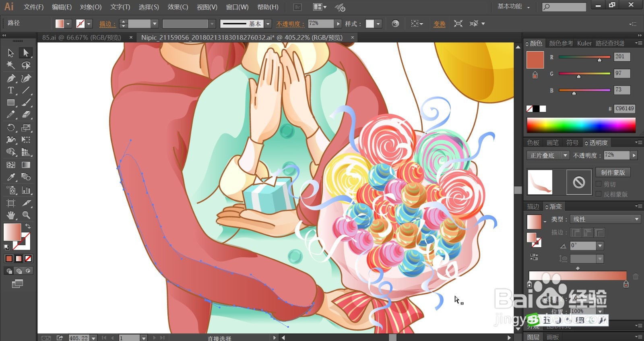
Task: Select the Type tool
Action: [11, 90]
